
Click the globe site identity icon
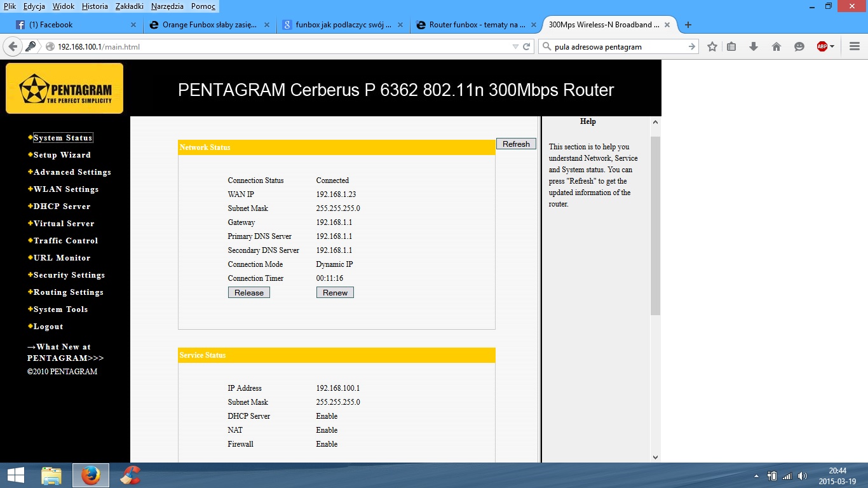point(50,47)
